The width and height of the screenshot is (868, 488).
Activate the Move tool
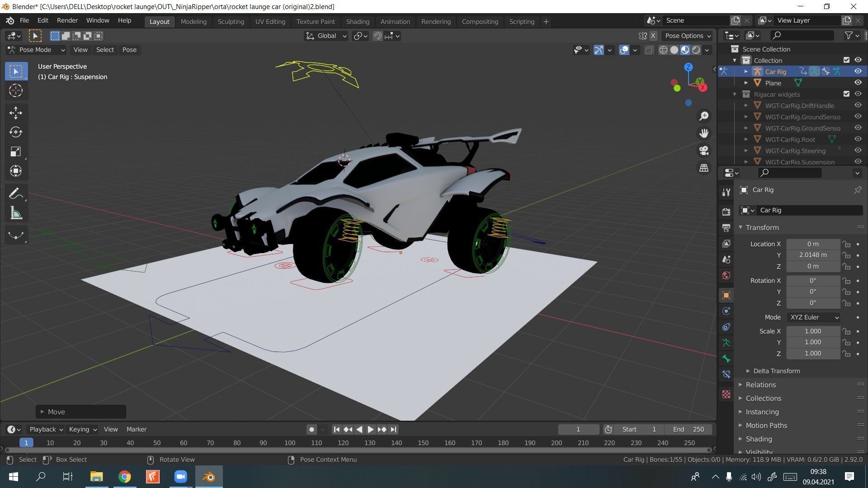[16, 113]
